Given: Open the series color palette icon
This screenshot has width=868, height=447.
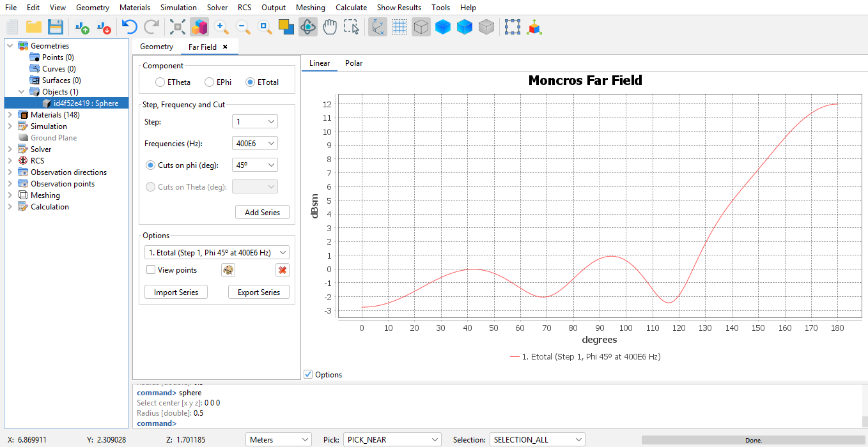Looking at the screenshot, I should click(228, 270).
